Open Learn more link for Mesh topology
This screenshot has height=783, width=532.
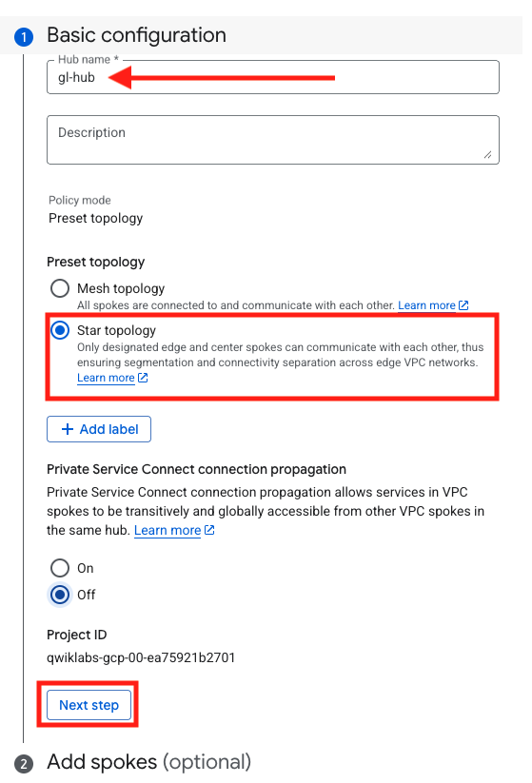tap(426, 305)
